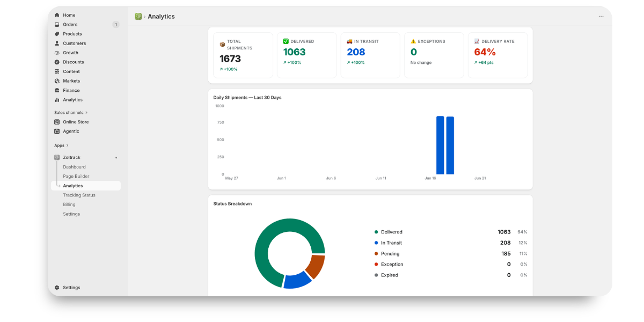The height and width of the screenshot is (322, 644).
Task: Click the Analytics bar chart sidebar icon
Action: tap(57, 100)
